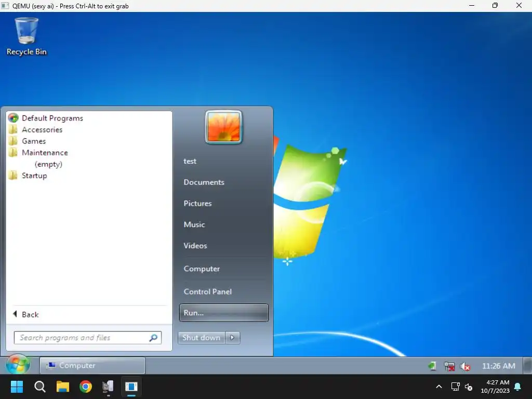Close the QEMU window
532x399 pixels.
(x=519, y=5)
